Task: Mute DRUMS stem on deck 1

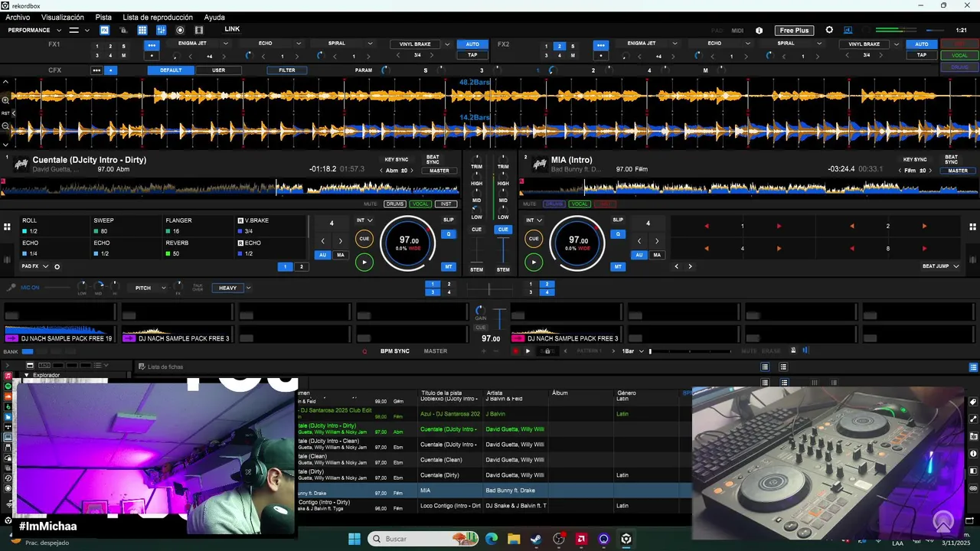Action: [x=395, y=204]
